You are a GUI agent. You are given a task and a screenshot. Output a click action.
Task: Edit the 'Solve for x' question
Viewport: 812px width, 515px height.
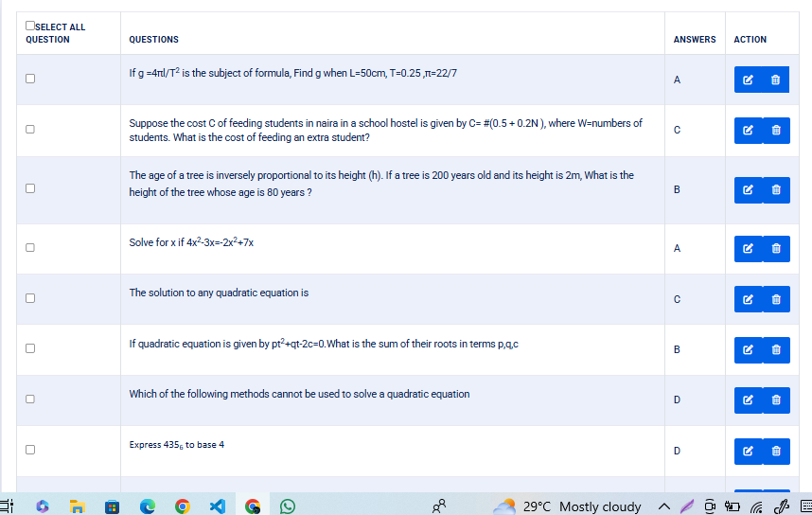tap(748, 249)
